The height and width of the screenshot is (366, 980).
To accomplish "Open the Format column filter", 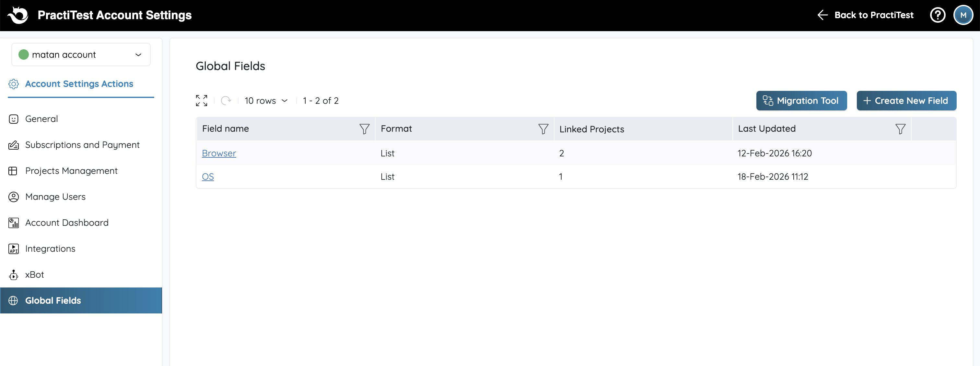I will tap(543, 129).
